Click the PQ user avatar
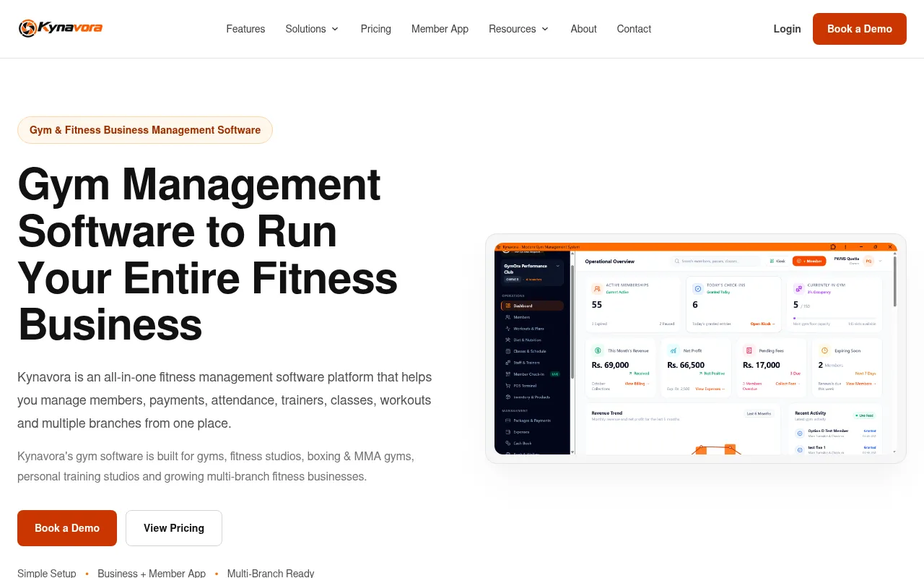 point(869,261)
